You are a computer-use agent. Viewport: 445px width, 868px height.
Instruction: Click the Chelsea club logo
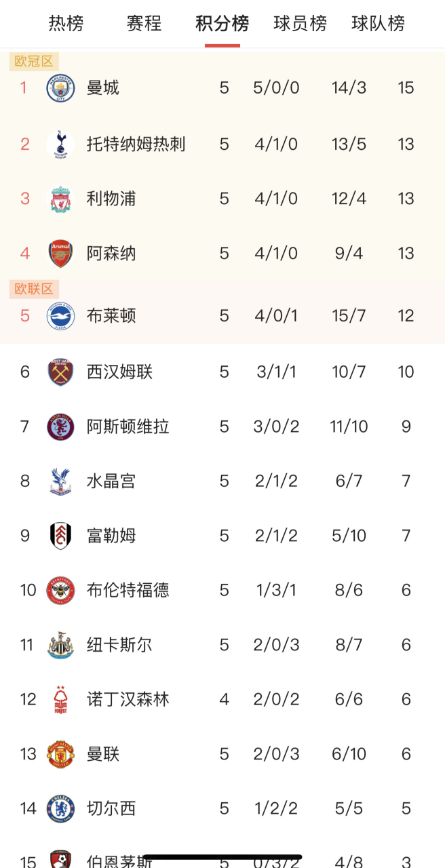(x=62, y=808)
